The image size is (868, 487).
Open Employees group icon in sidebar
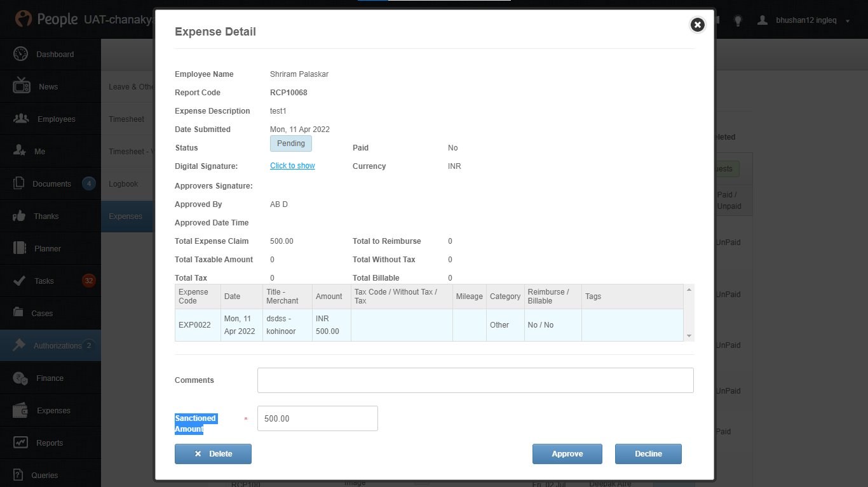point(22,119)
